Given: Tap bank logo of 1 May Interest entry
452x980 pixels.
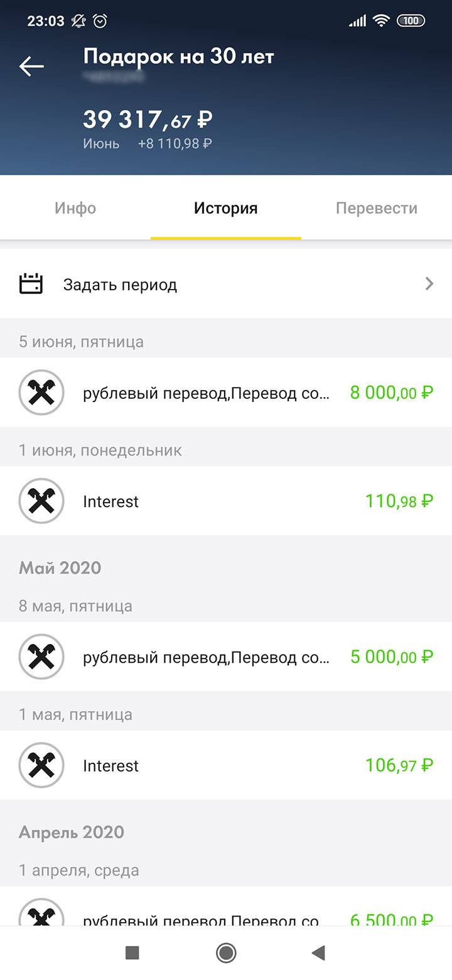Looking at the screenshot, I should coord(41,765).
